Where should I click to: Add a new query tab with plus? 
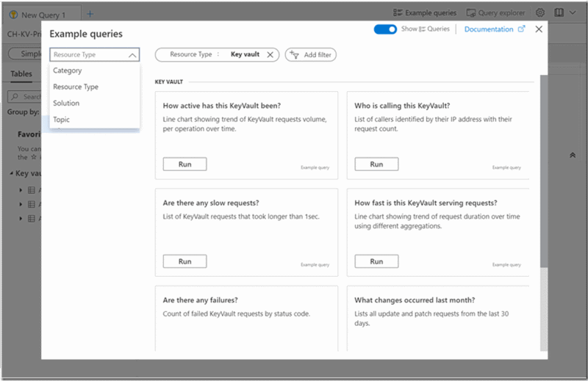click(90, 14)
